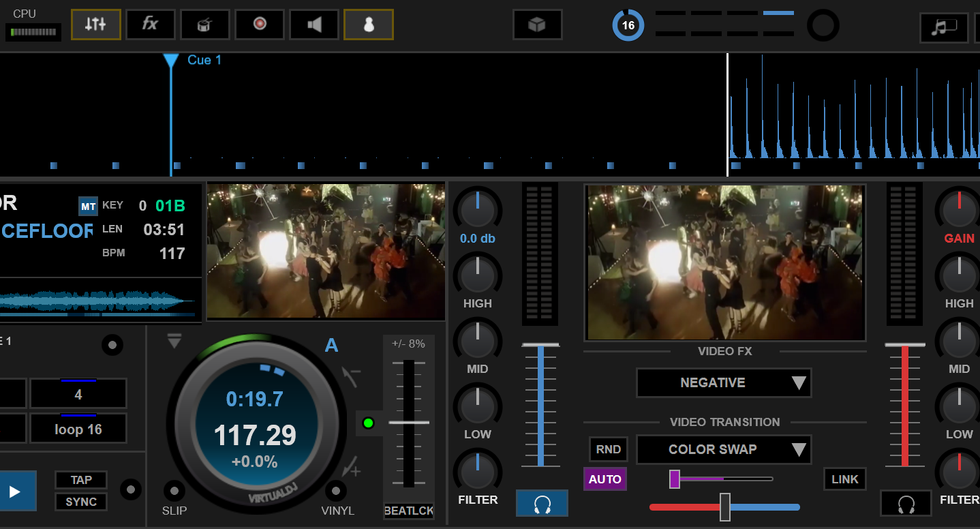Click the blue channel MID knob
This screenshot has height=529, width=980.
pos(478,339)
